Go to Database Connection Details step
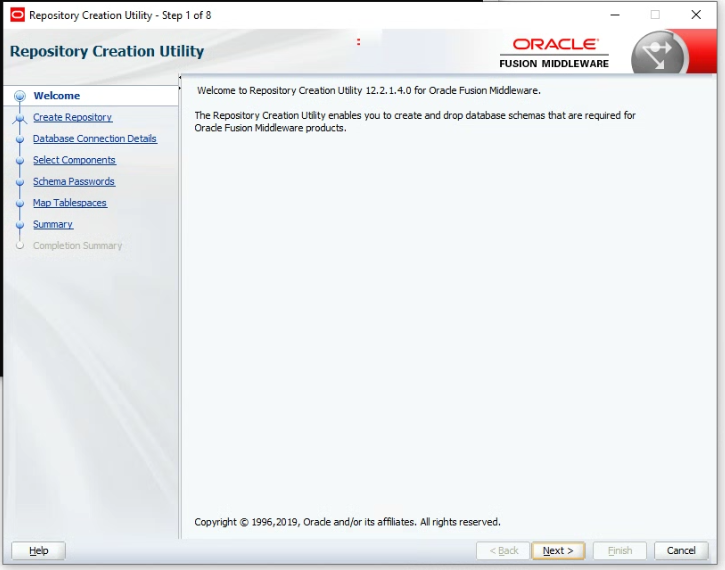Image resolution: width=725 pixels, height=570 pixels. [95, 139]
